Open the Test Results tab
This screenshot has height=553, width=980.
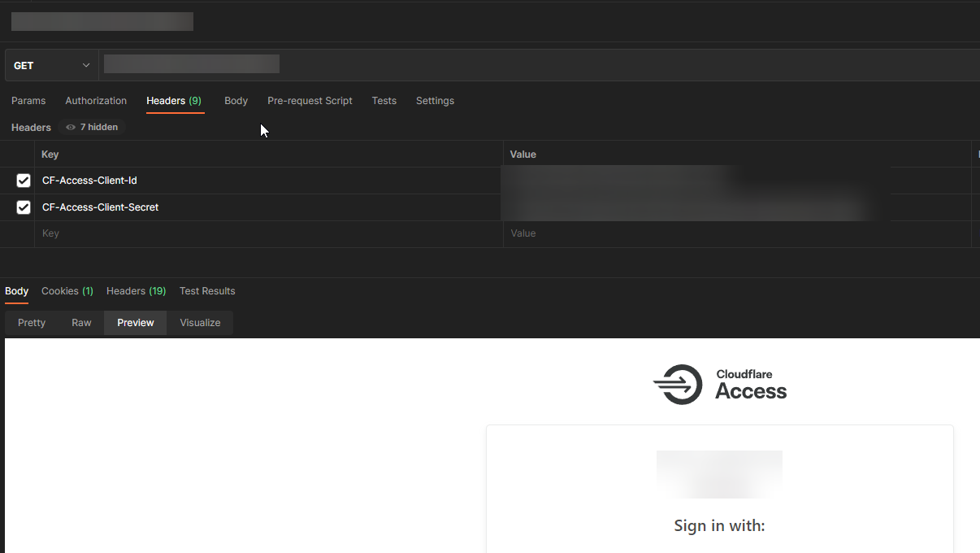[207, 291]
